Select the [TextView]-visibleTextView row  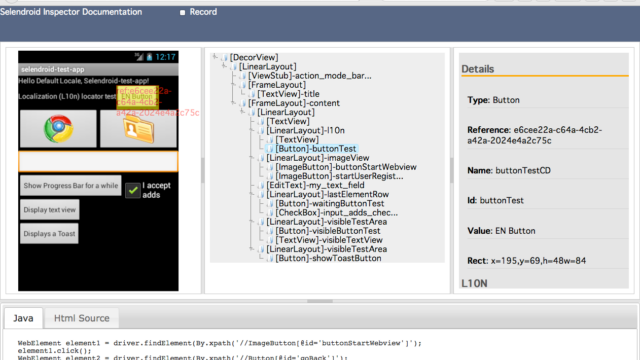tap(329, 240)
